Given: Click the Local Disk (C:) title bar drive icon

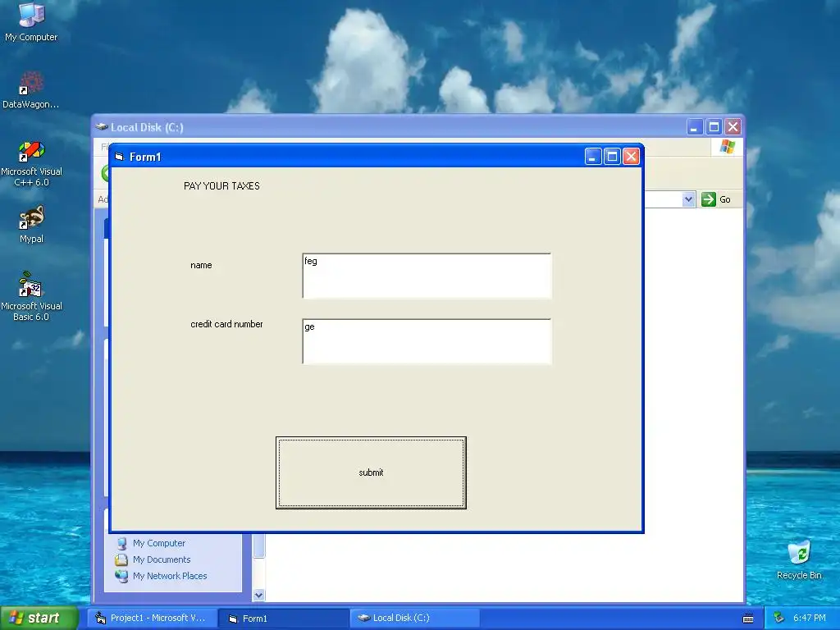Looking at the screenshot, I should click(x=101, y=127).
